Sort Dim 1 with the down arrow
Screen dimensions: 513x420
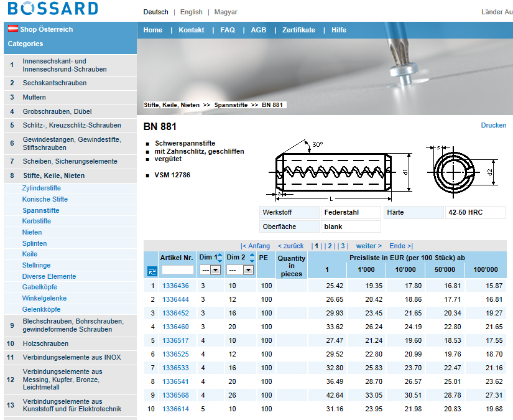click(x=220, y=260)
